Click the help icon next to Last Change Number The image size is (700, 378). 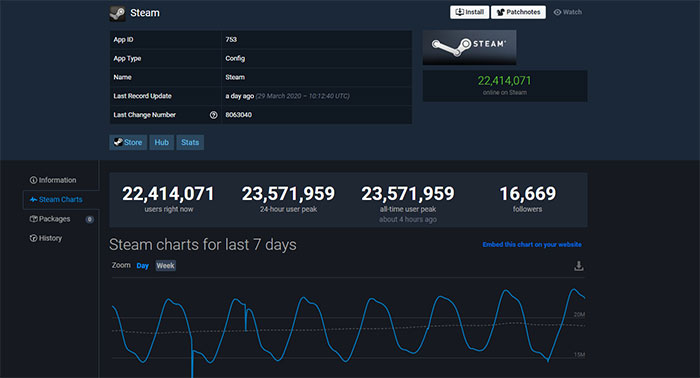(213, 115)
